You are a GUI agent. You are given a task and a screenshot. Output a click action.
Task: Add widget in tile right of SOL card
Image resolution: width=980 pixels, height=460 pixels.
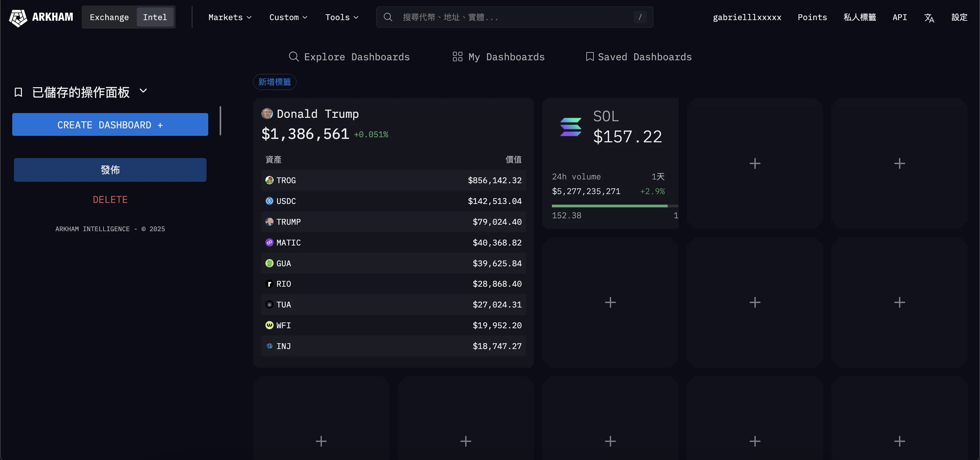[755, 163]
